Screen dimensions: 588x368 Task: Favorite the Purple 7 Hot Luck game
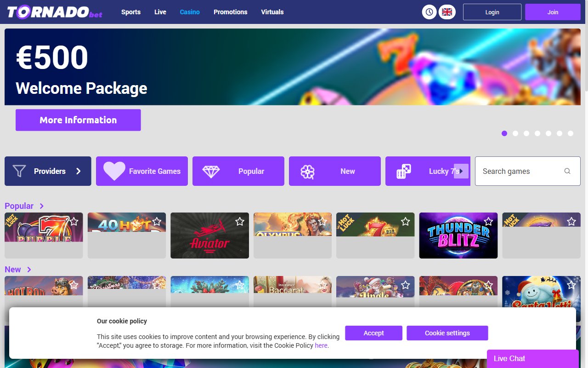[74, 222]
